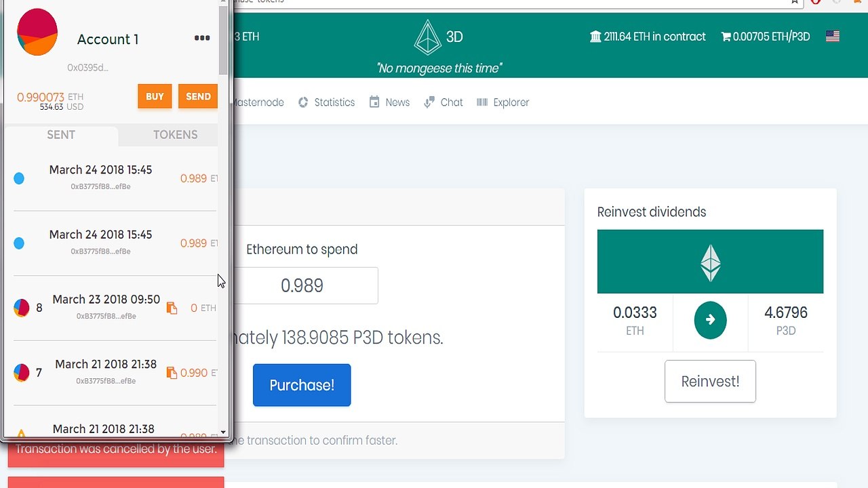Switch to the TOKENS tab

coord(175,134)
